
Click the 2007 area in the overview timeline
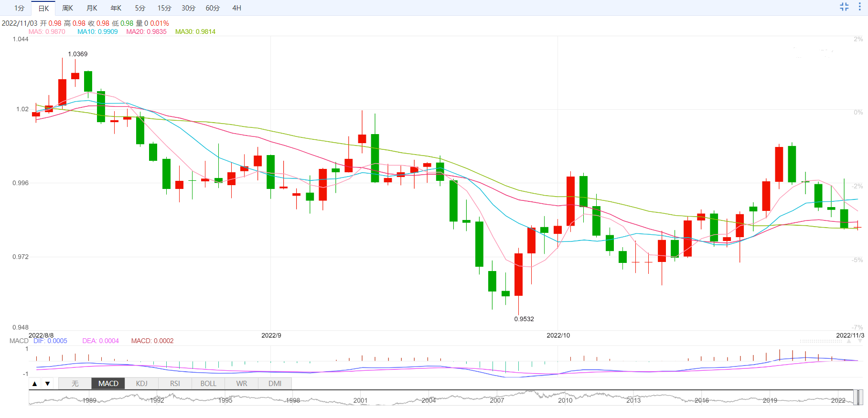497,399
